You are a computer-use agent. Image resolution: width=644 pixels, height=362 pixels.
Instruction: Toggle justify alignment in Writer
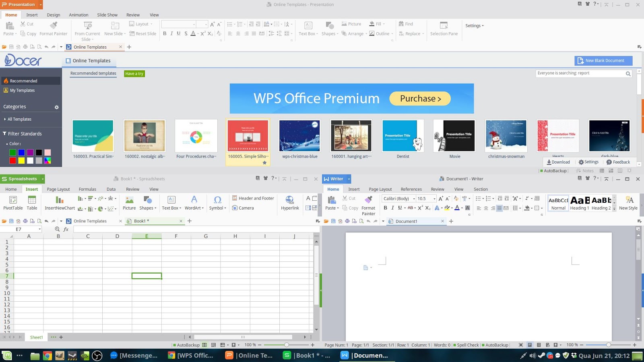[499, 208]
